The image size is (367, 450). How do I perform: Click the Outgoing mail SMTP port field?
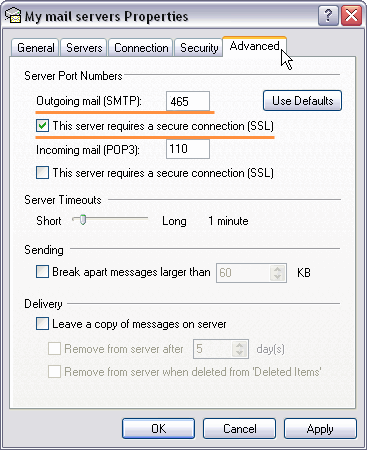(188, 101)
